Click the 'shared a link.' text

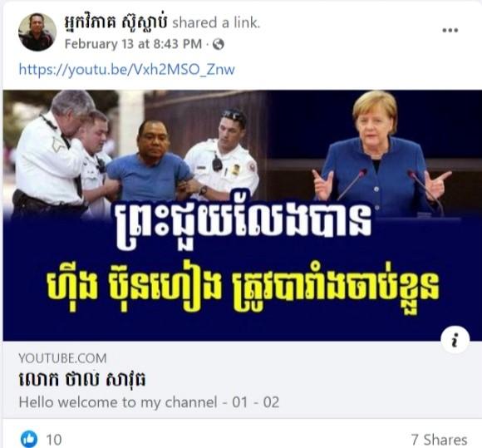click(216, 23)
